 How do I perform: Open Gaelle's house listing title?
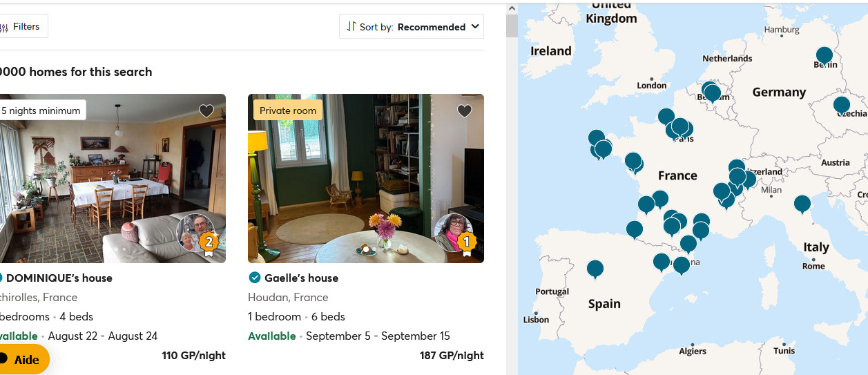(x=301, y=278)
